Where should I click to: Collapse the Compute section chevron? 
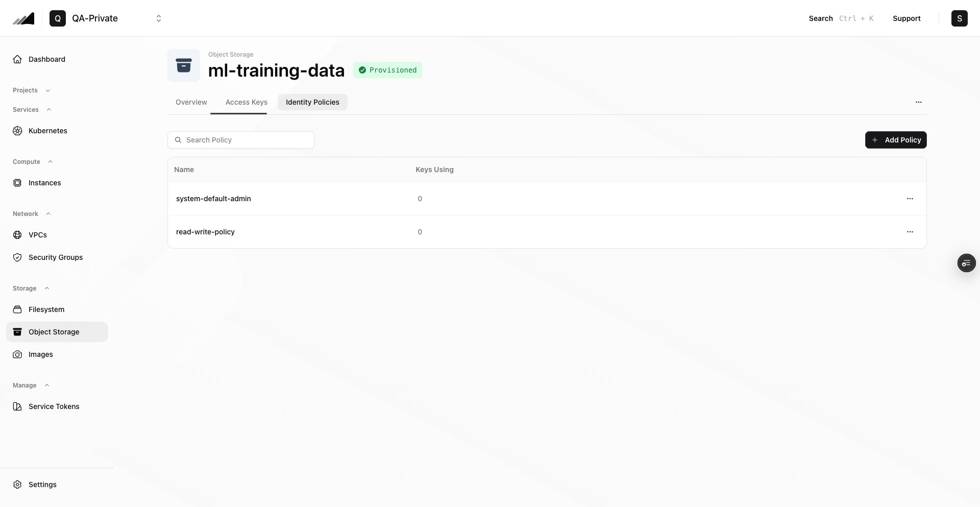50,162
